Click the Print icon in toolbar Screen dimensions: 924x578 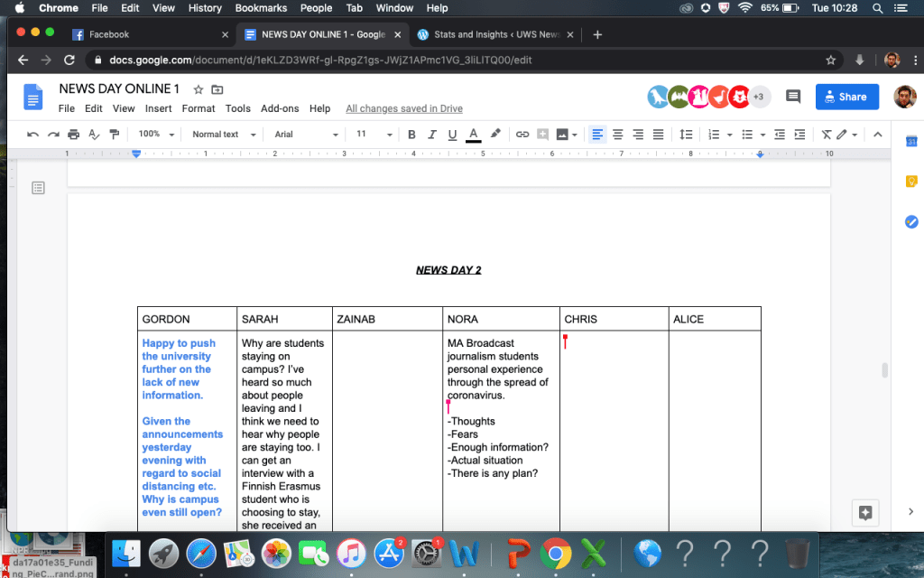[x=74, y=135]
